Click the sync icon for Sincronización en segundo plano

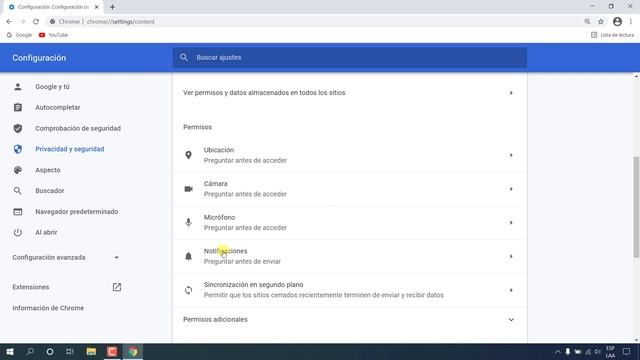[x=188, y=290]
